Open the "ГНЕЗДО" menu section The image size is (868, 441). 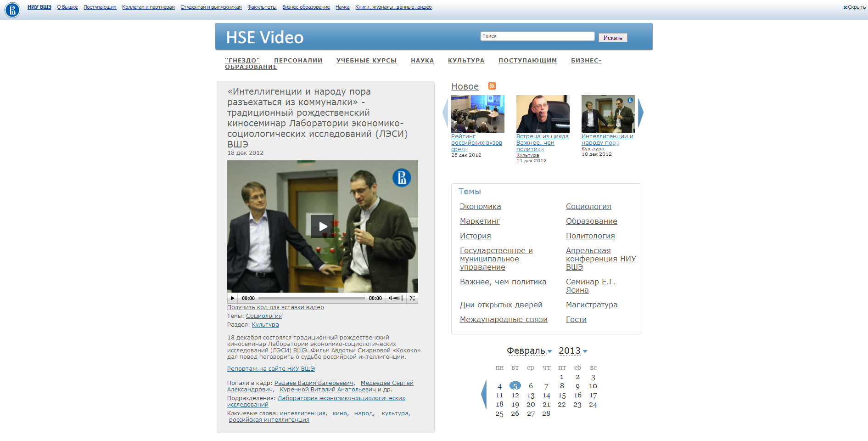click(x=242, y=60)
